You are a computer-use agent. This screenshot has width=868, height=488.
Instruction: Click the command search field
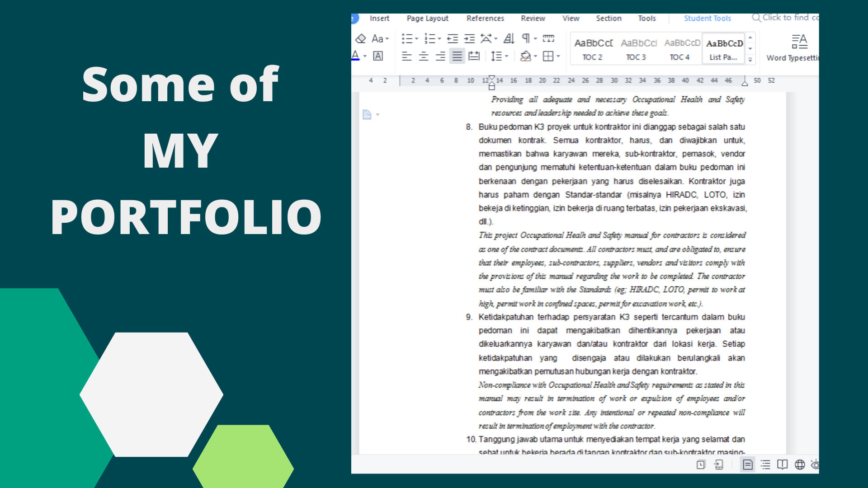click(789, 18)
